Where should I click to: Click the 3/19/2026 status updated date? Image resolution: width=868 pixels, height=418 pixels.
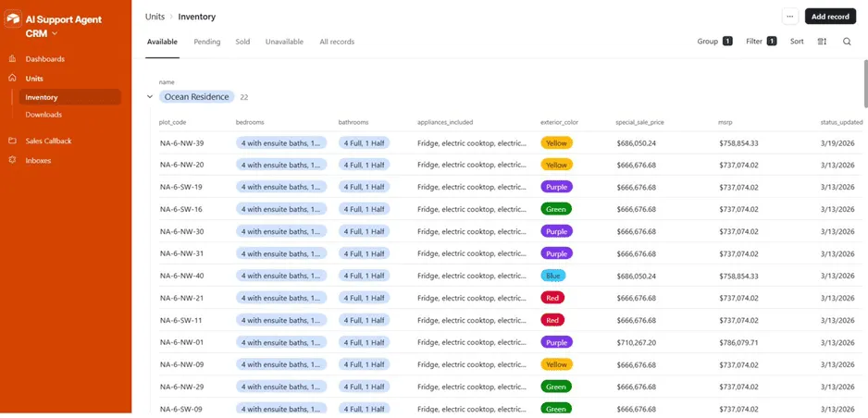click(x=838, y=143)
